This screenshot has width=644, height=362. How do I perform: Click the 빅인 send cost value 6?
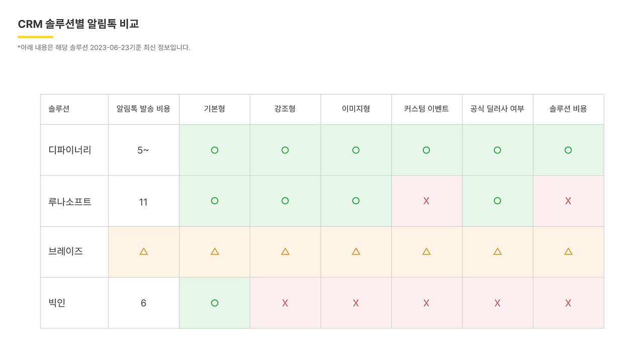click(143, 303)
